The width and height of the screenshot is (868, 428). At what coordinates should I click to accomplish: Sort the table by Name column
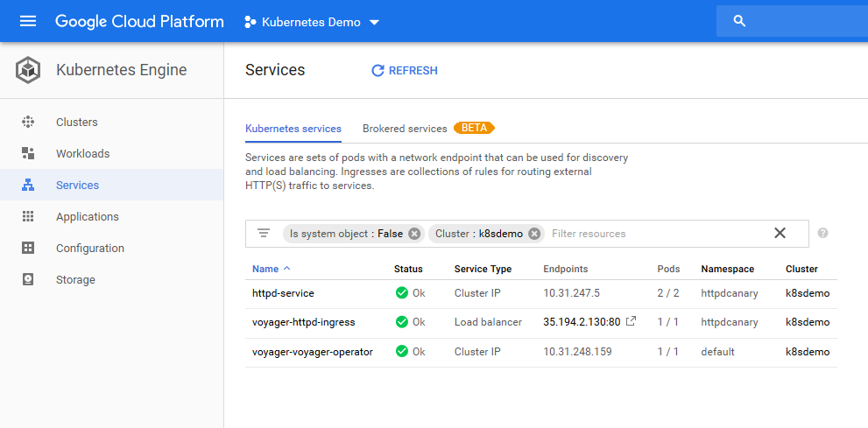coord(265,269)
